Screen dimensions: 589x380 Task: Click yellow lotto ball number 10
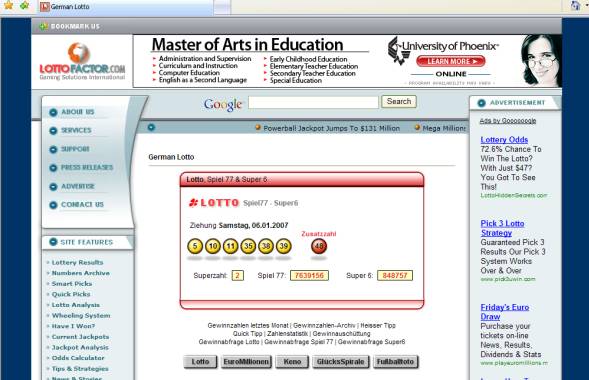tap(213, 246)
